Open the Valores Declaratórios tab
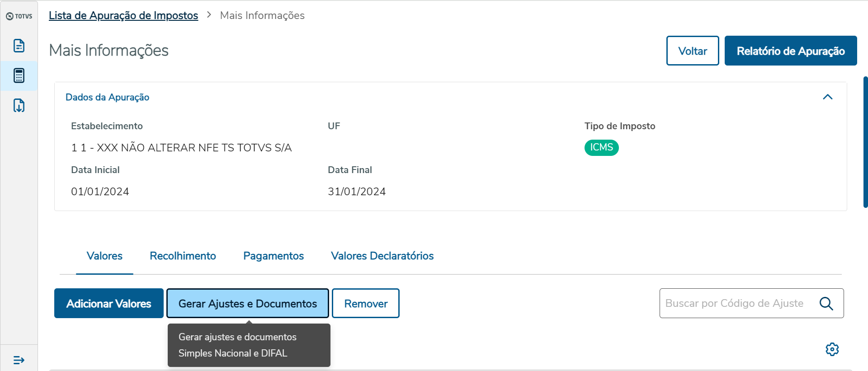Viewport: 868px width, 371px height. (x=382, y=256)
